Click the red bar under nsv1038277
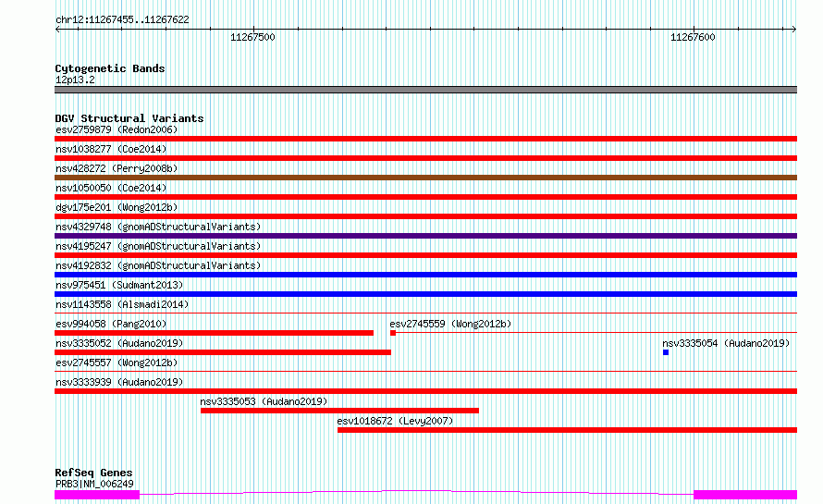The width and height of the screenshot is (823, 504). tap(425, 158)
